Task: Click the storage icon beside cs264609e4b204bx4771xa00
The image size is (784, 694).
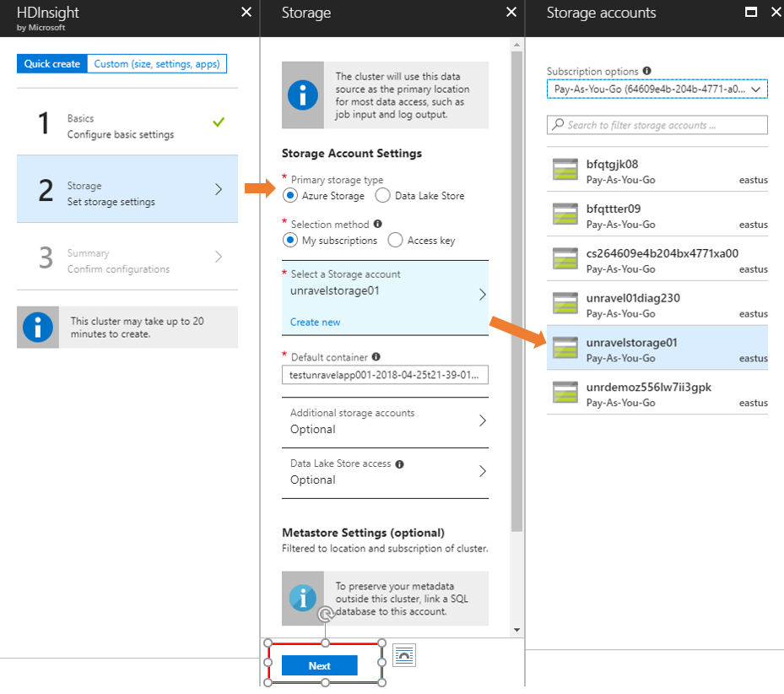Action: [565, 258]
